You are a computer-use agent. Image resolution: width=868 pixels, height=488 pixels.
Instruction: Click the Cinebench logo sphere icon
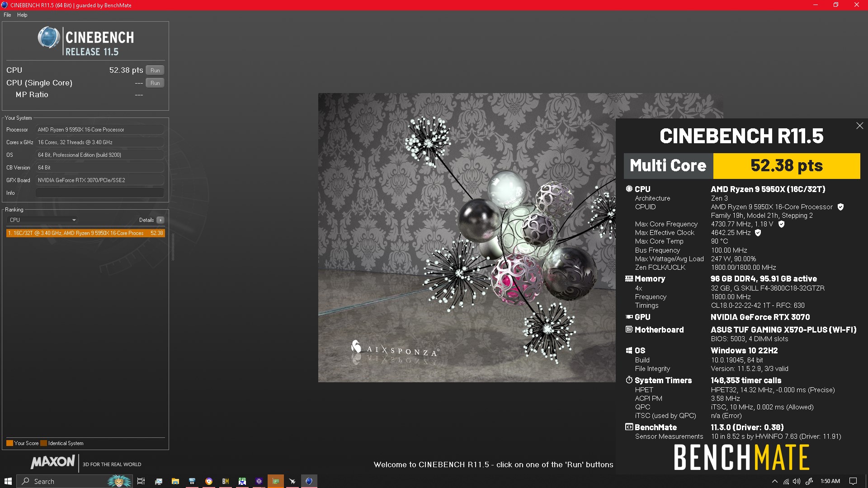(49, 38)
